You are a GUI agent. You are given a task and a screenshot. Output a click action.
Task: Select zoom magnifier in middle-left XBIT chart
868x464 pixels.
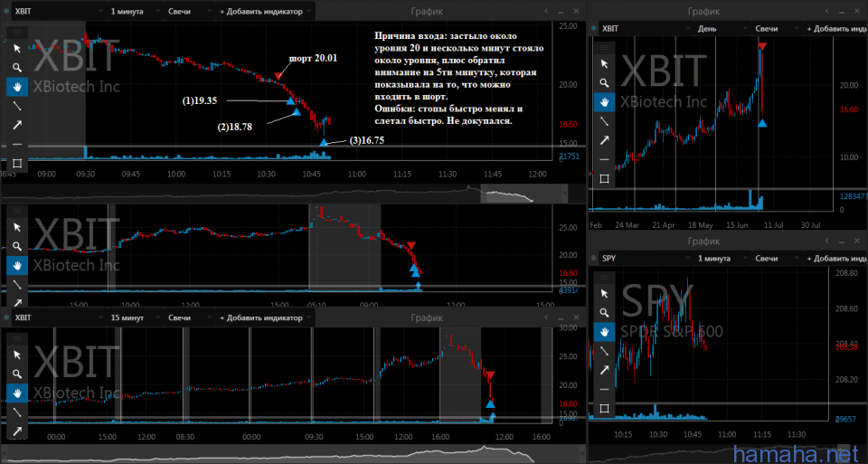point(17,246)
